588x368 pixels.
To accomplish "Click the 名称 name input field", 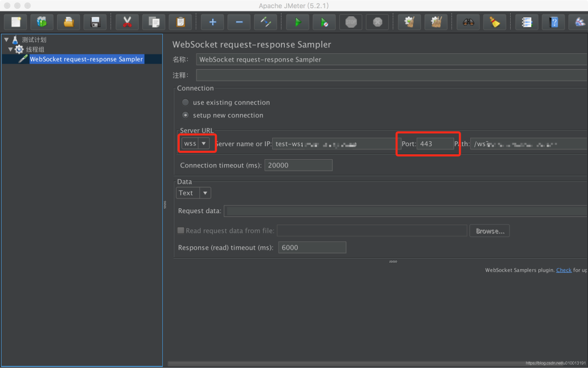I will (392, 59).
